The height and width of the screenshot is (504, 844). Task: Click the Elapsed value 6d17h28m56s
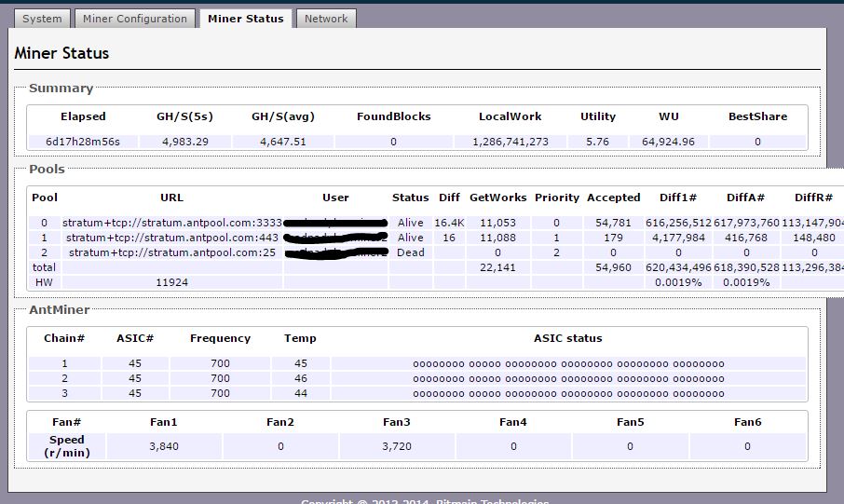point(83,142)
